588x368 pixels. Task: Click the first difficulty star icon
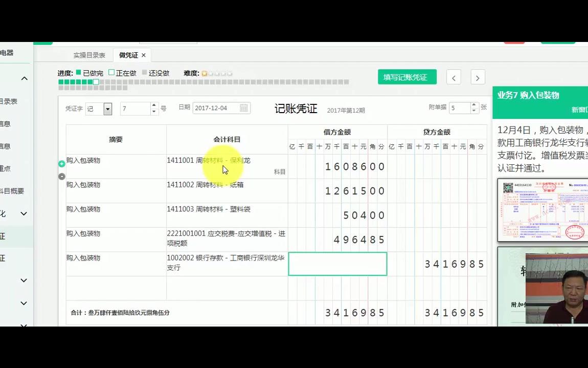pyautogui.click(x=204, y=73)
